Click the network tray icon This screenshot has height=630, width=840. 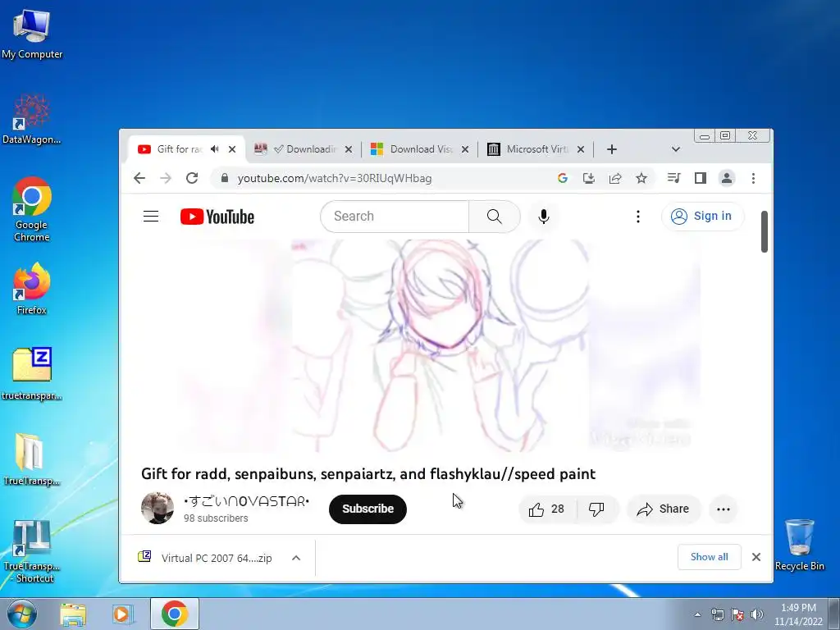coord(717,614)
